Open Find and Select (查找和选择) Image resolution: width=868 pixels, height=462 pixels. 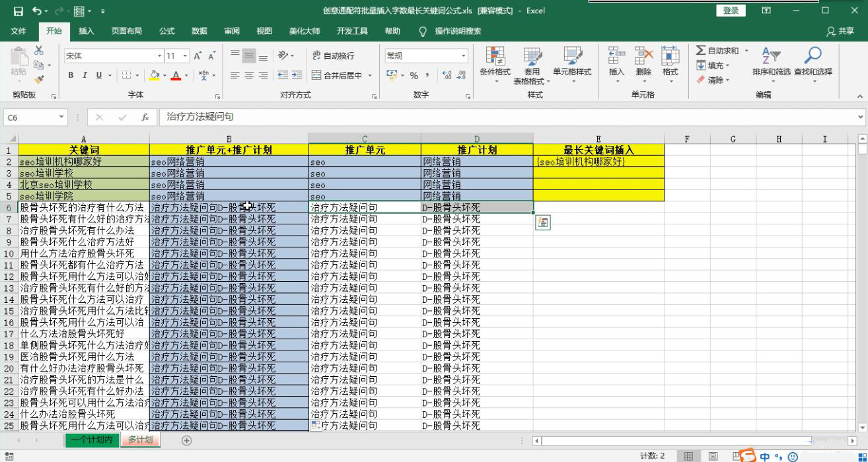813,65
